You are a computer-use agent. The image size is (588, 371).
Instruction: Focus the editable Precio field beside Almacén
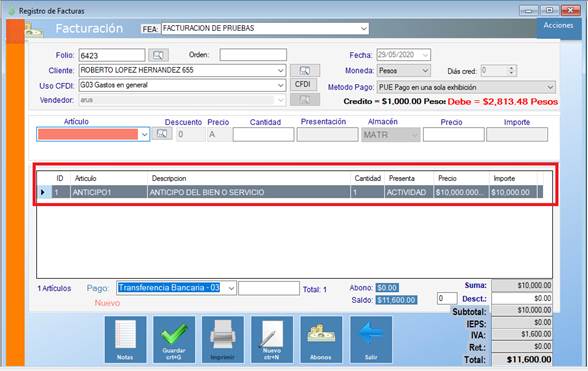point(453,134)
